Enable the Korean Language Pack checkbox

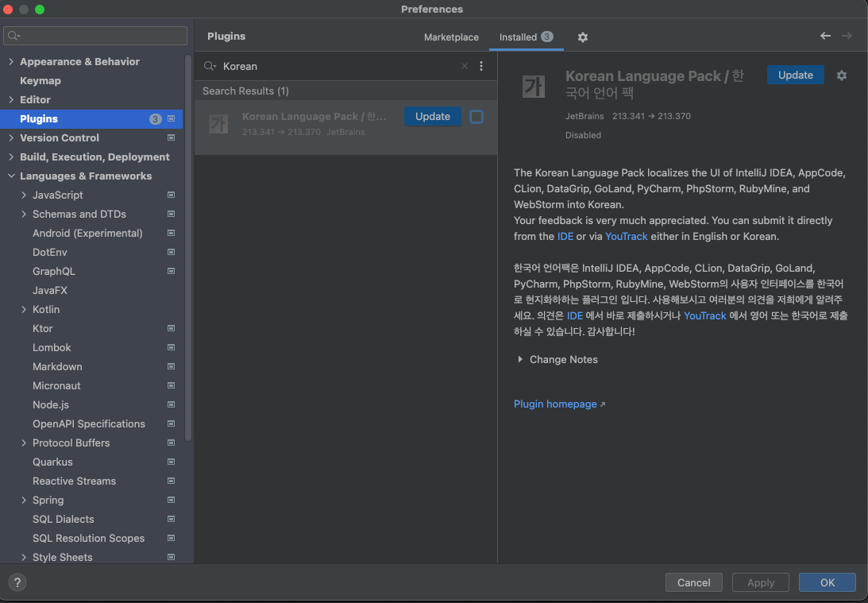coord(476,117)
